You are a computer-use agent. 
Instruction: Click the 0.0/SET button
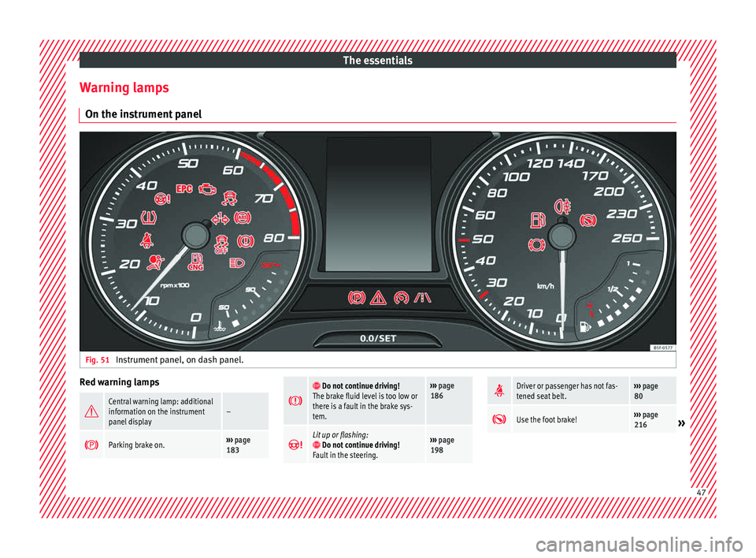[x=378, y=338]
